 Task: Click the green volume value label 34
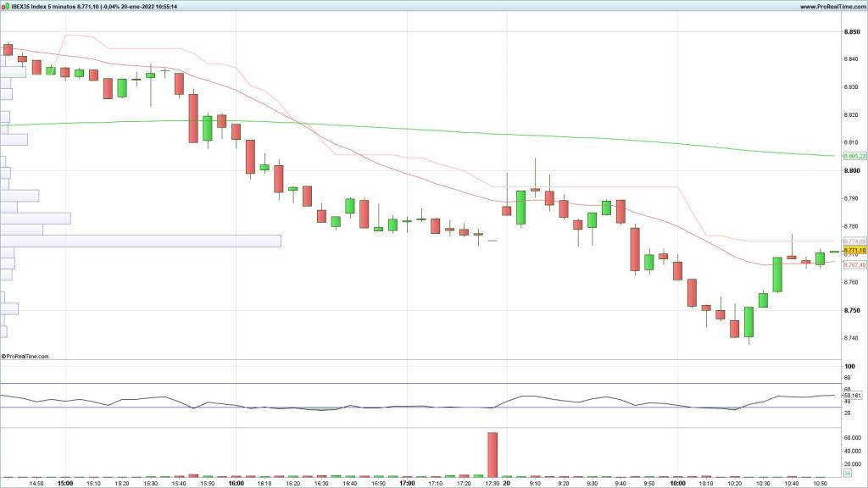(847, 474)
